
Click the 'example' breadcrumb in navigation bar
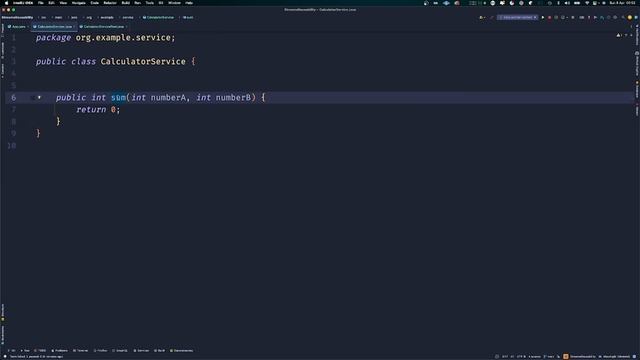(107, 18)
